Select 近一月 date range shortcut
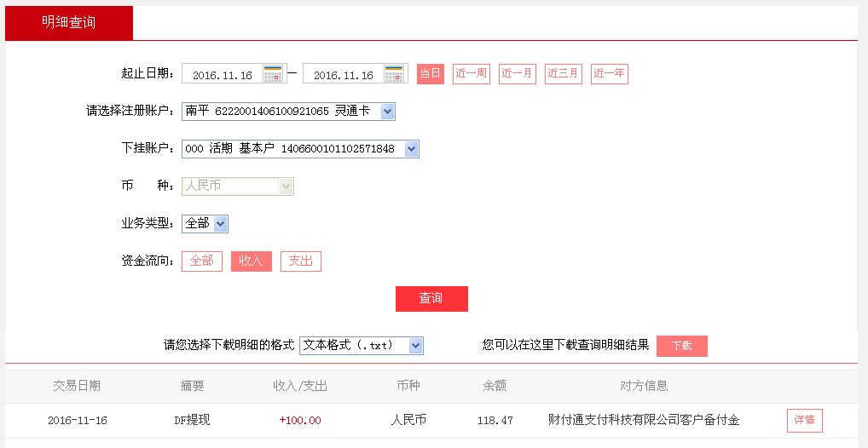 tap(518, 74)
